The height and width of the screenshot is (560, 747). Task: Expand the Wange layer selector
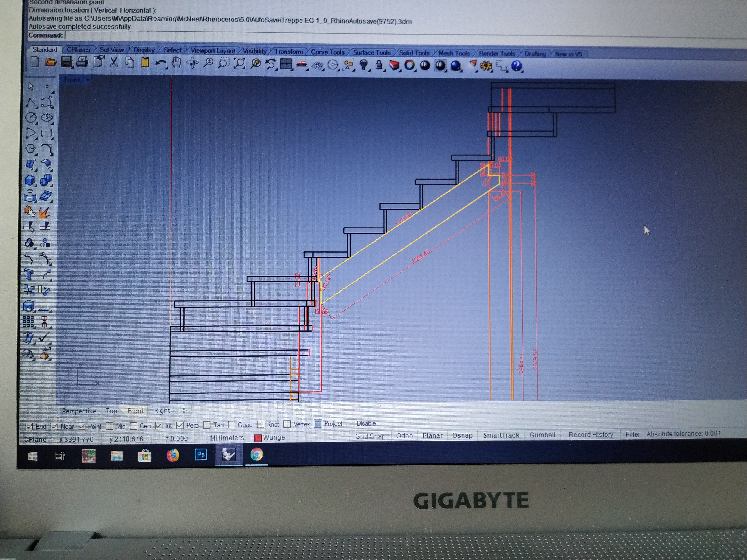coord(274,438)
